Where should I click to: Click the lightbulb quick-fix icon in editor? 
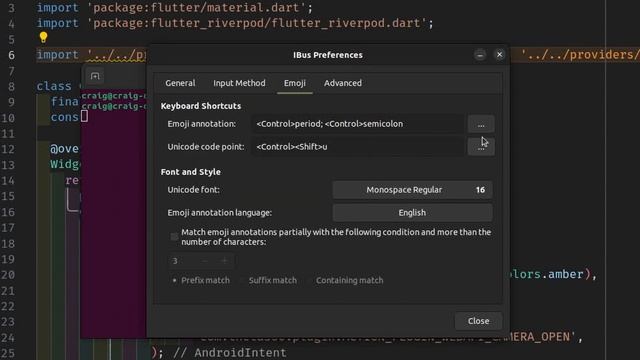43,38
